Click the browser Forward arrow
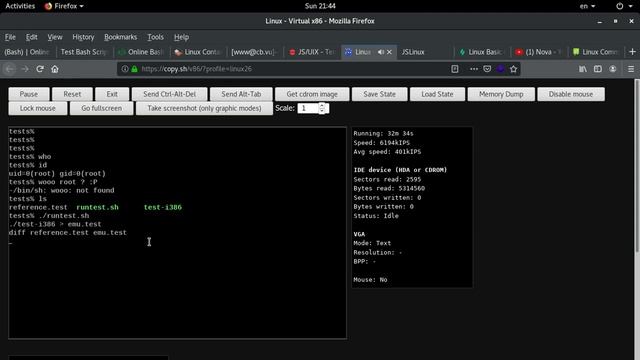This screenshot has height=360, width=640. [25, 69]
